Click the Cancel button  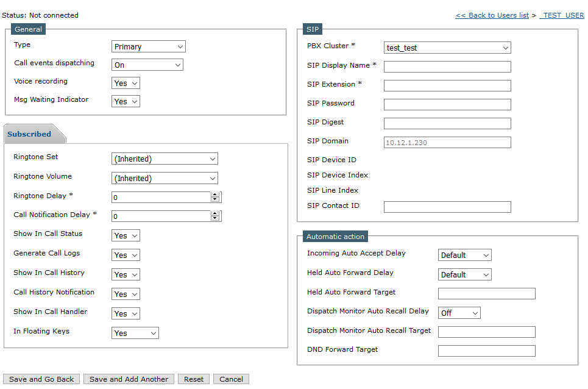pyautogui.click(x=232, y=379)
